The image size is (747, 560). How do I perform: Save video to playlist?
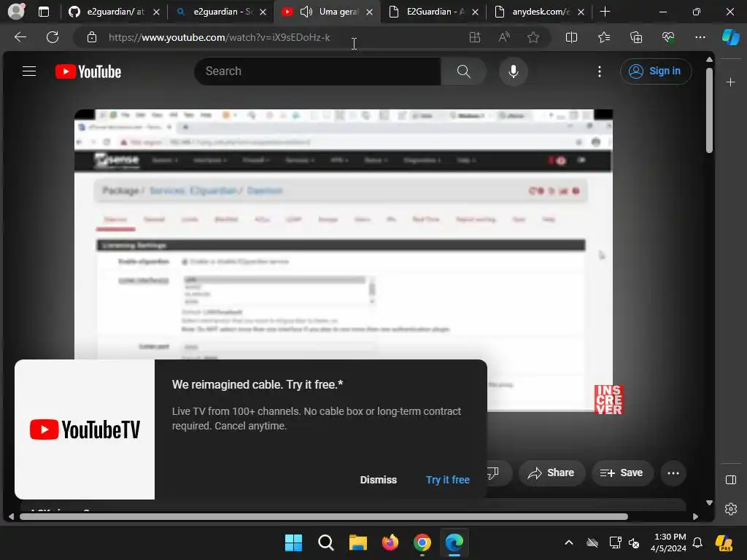(622, 472)
